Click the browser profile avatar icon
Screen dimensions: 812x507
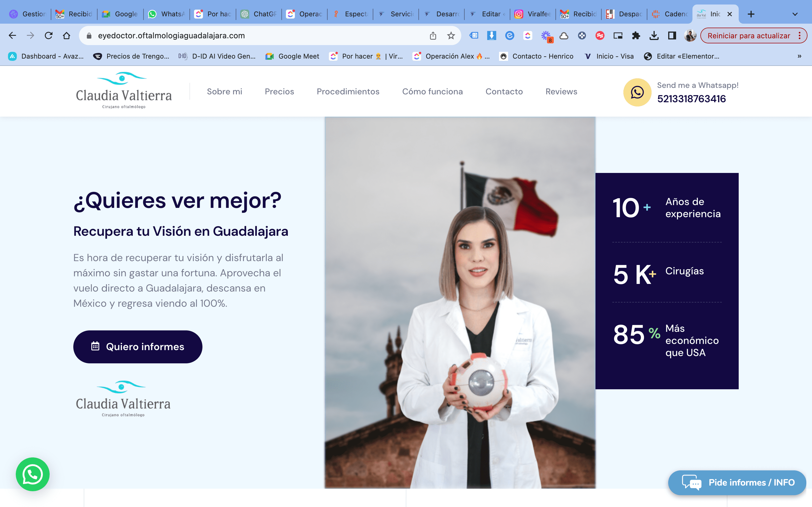tap(690, 35)
